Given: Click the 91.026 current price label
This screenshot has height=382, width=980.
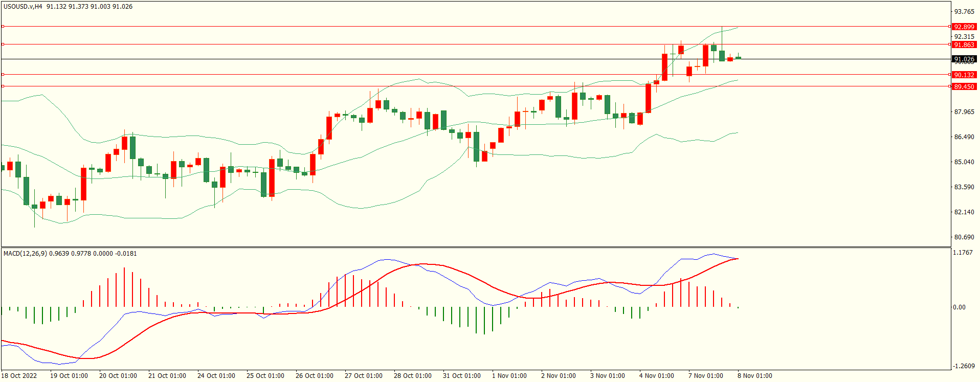Looking at the screenshot, I should [x=964, y=59].
